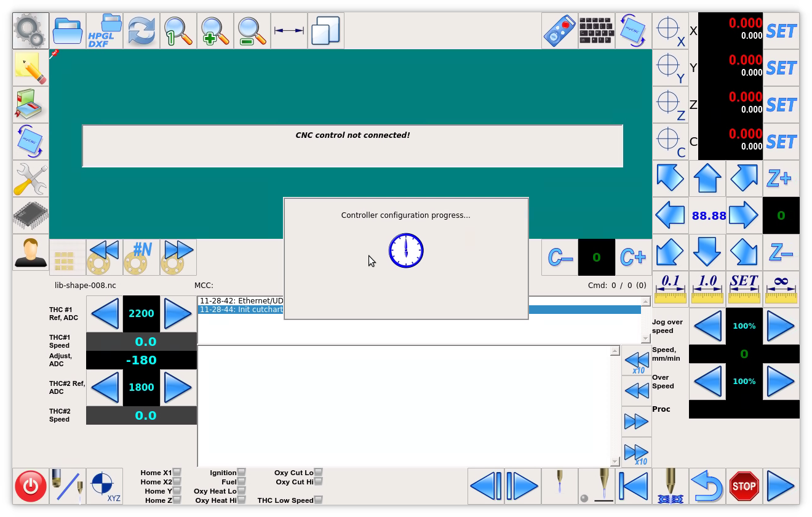Screen dimensions: 812x517
Task: Click the red power button
Action: click(30, 486)
